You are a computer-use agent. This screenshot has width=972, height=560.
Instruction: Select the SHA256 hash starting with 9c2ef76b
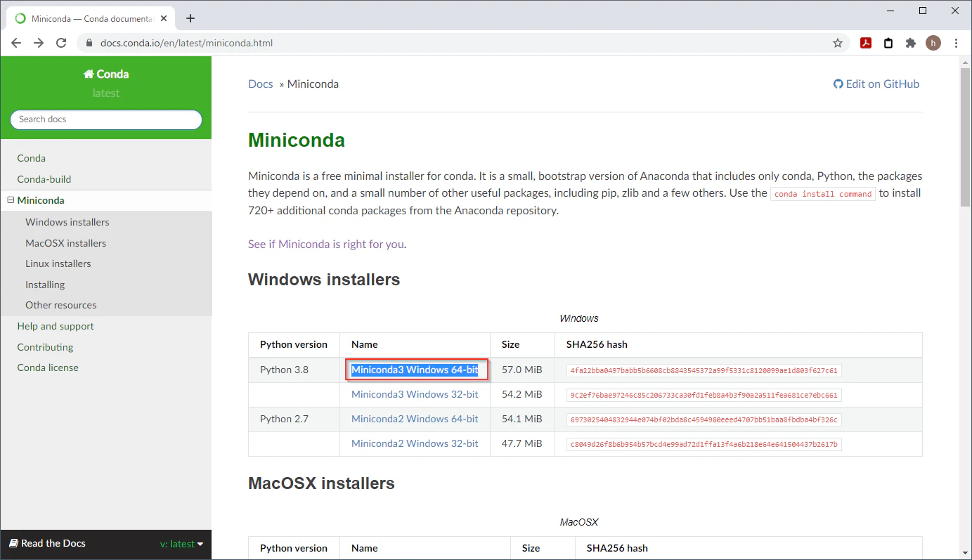[704, 395]
